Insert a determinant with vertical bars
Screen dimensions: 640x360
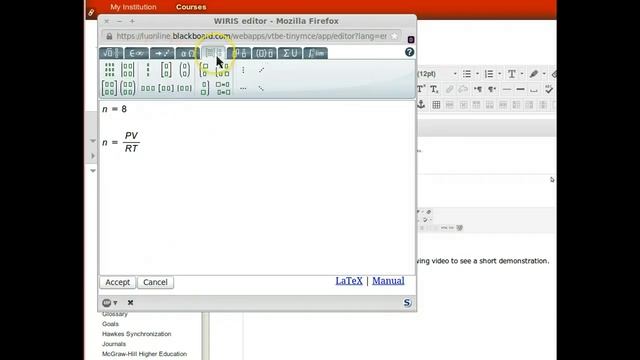(128, 70)
